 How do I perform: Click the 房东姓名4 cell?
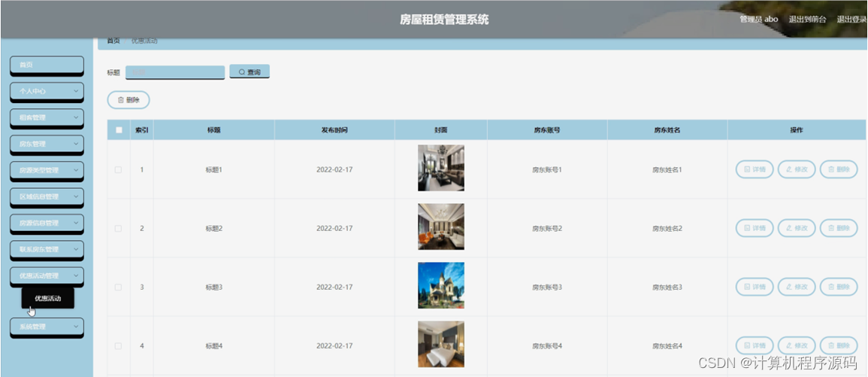[x=667, y=346]
